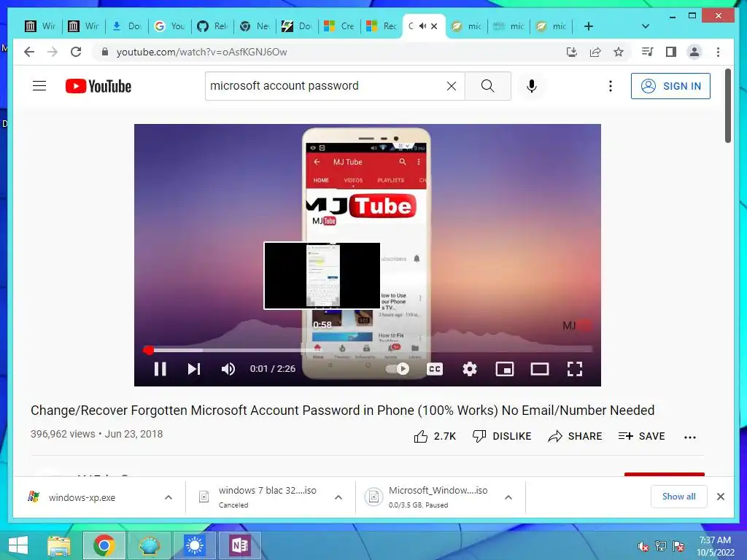Switch to the GitHub 'Rel' tab
This screenshot has height=560, width=747.
coord(212,26)
